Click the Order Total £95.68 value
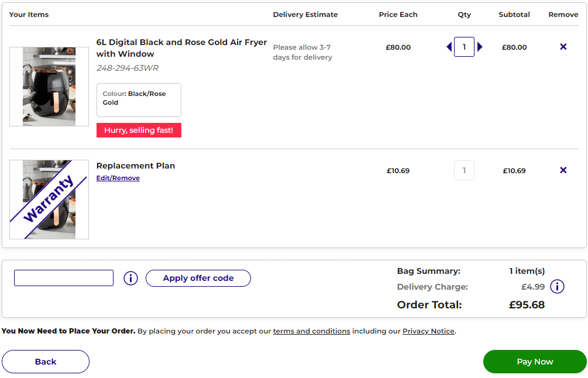588x378 pixels. [527, 305]
